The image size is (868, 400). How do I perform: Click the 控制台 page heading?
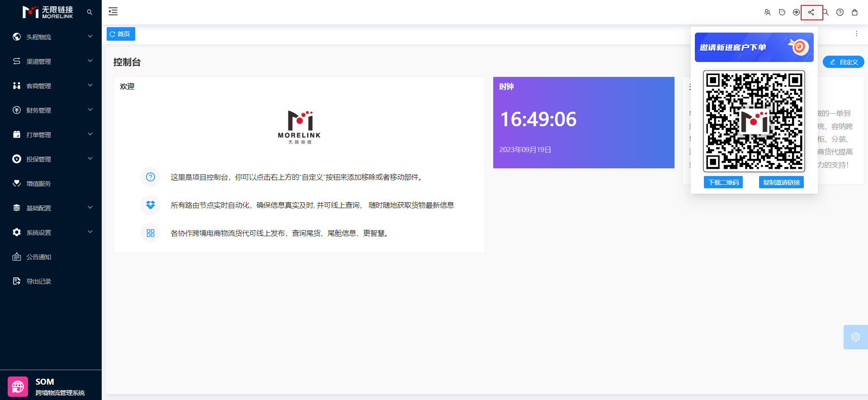127,62
